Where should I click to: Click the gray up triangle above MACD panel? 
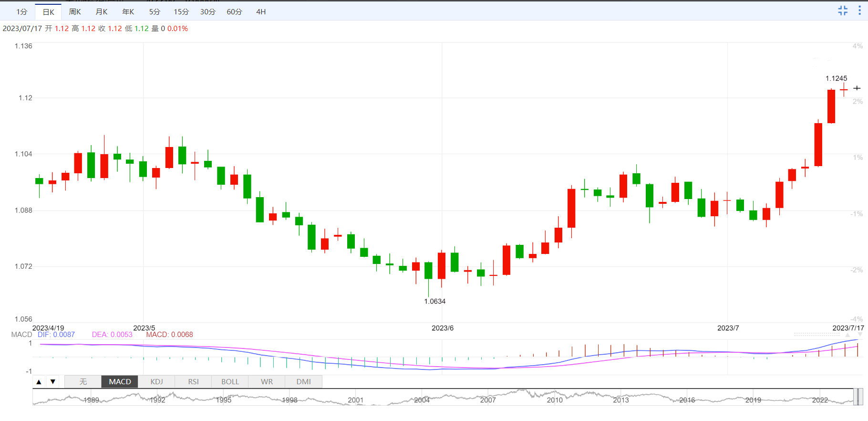(847, 335)
